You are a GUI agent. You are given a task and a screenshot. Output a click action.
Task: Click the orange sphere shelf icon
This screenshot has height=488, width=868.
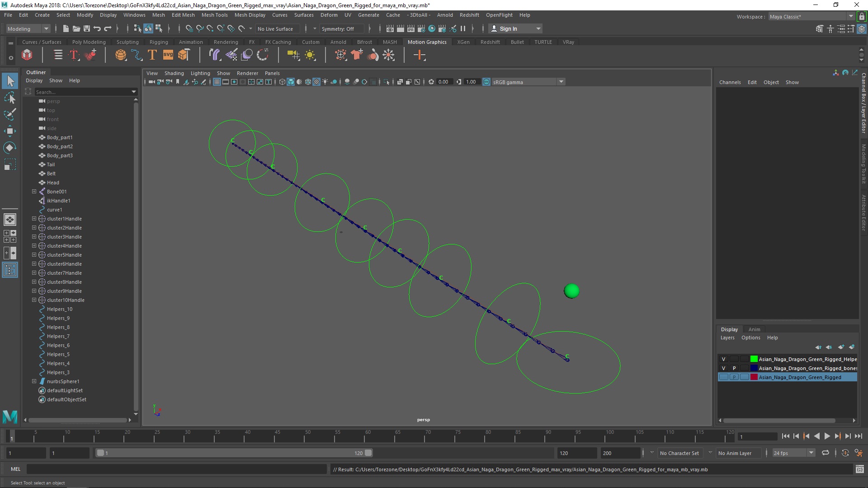(x=121, y=55)
